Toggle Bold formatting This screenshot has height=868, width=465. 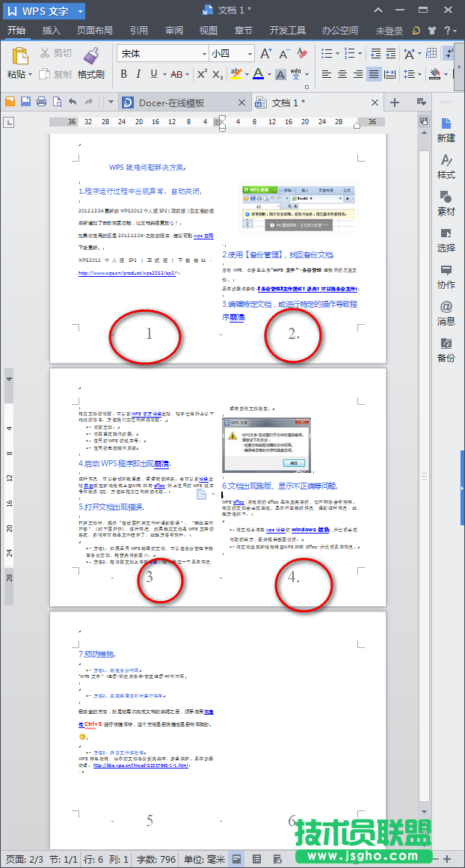(124, 74)
